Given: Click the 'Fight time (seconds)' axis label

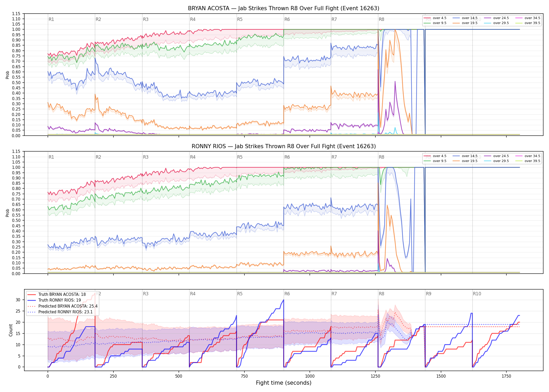Looking at the screenshot, I should coord(284,383).
